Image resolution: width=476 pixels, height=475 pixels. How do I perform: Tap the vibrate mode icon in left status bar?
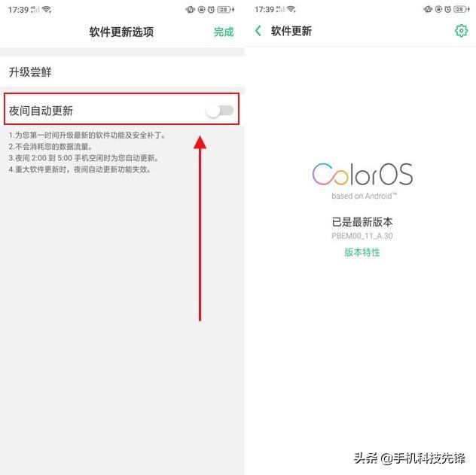(191, 10)
